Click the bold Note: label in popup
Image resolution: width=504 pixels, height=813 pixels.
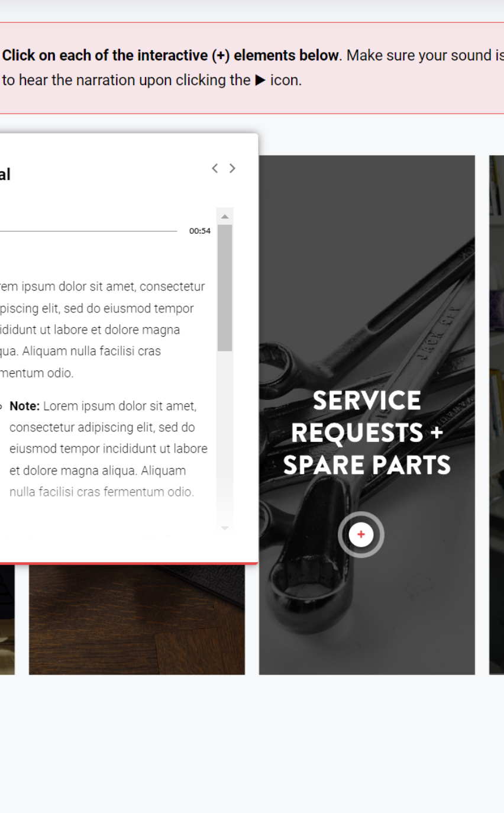pyautogui.click(x=25, y=406)
